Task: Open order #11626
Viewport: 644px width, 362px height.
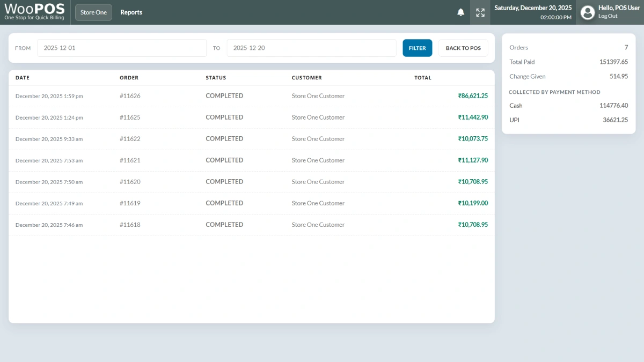Action: pyautogui.click(x=130, y=96)
